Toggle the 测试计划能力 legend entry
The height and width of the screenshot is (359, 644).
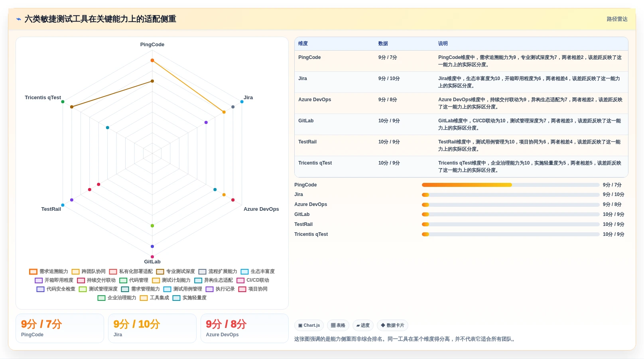point(171,280)
